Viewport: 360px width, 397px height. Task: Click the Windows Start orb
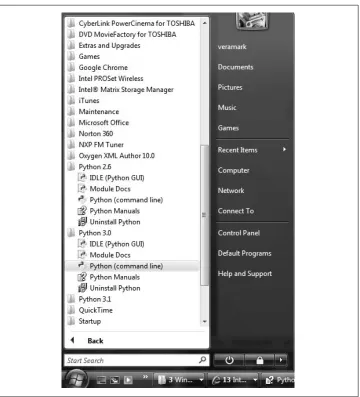(76, 379)
